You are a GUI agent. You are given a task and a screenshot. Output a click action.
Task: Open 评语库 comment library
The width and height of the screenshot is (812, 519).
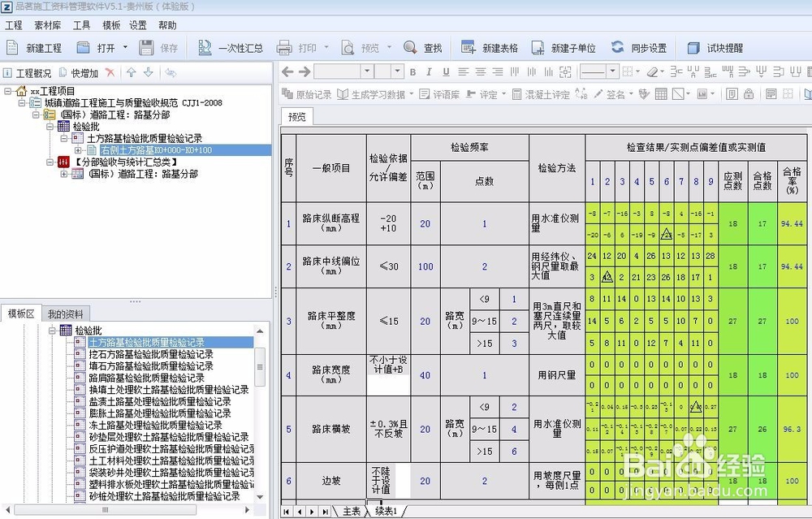click(439, 94)
